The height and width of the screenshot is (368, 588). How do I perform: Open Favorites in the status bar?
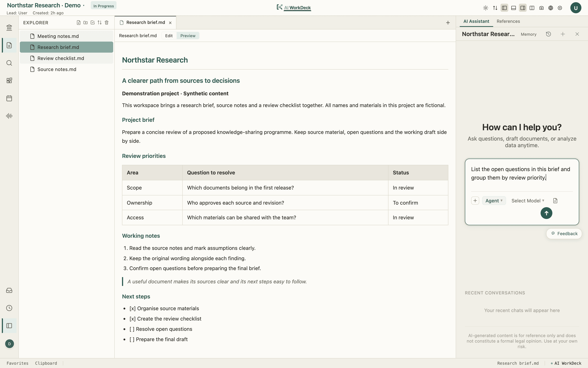[x=17, y=363]
